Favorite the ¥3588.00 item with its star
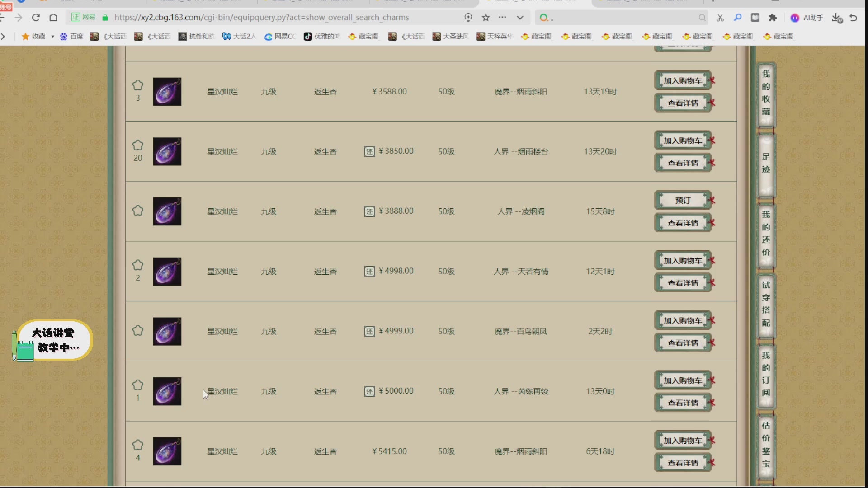Viewport: 868px width, 488px height. pyautogui.click(x=138, y=85)
